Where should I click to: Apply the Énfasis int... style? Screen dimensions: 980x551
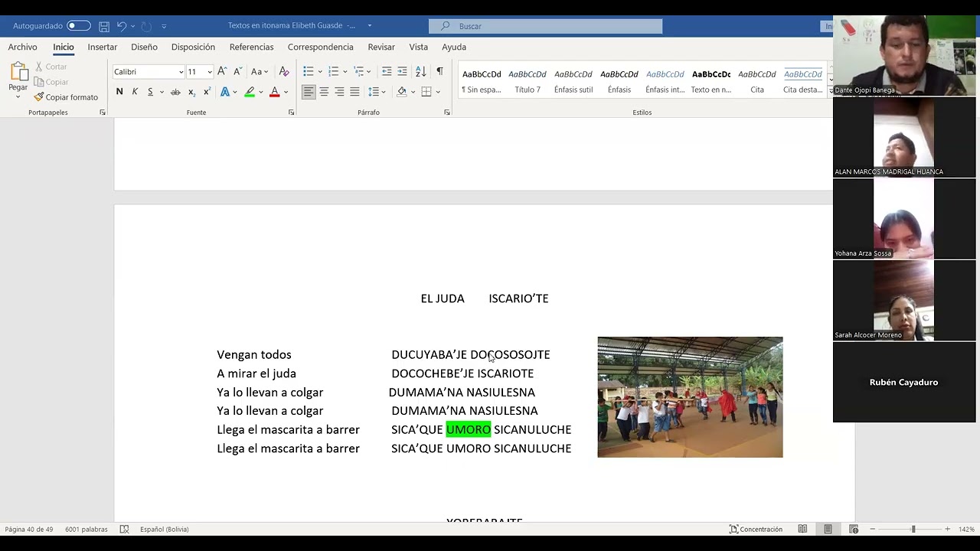tap(665, 81)
